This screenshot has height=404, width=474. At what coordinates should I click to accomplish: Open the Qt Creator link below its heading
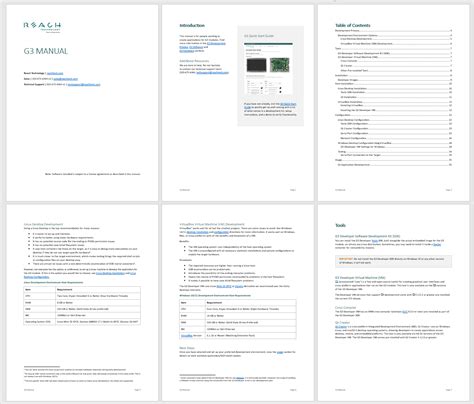(340, 327)
